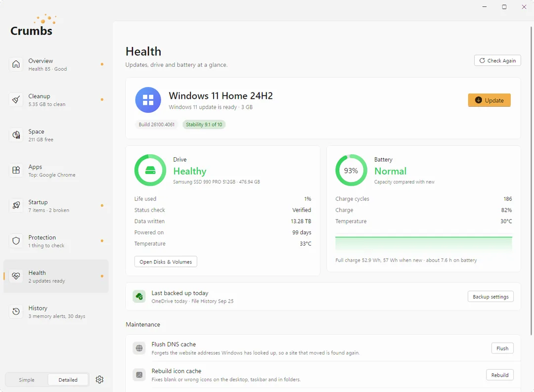Open settings via the gear icon
The width and height of the screenshot is (534, 392).
click(99, 380)
